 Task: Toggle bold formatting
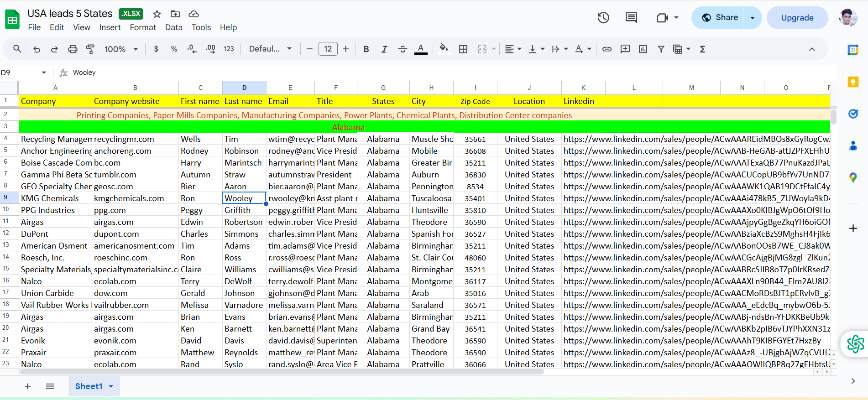366,49
